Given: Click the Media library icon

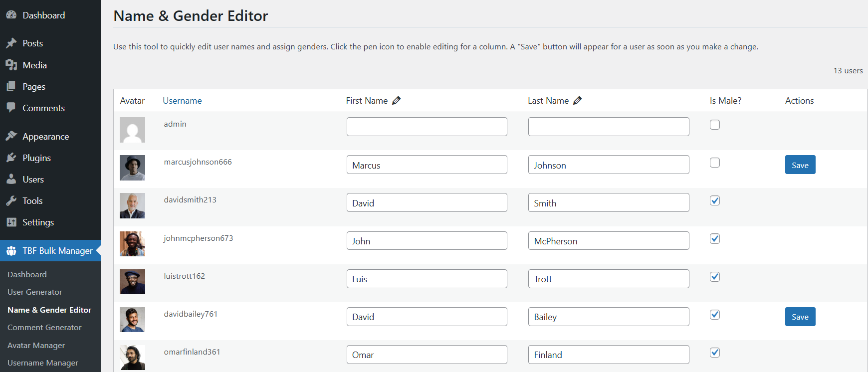Looking at the screenshot, I should (x=11, y=65).
